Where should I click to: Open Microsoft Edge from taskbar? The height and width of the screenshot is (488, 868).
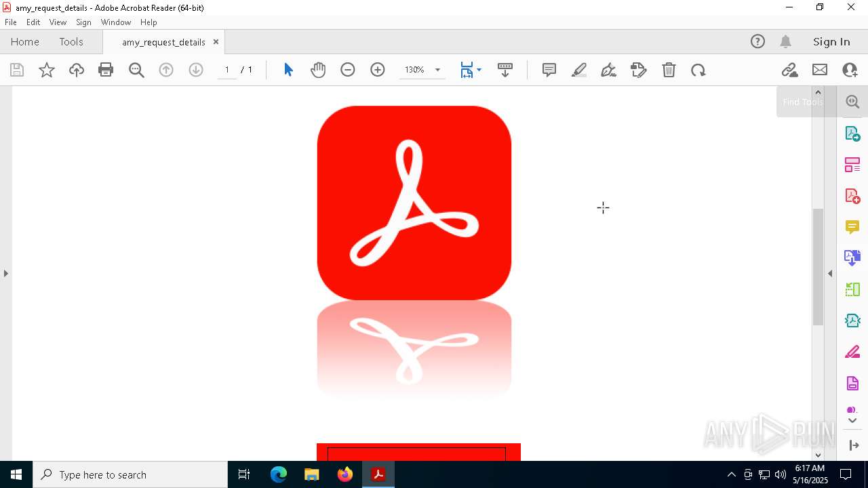(x=279, y=474)
